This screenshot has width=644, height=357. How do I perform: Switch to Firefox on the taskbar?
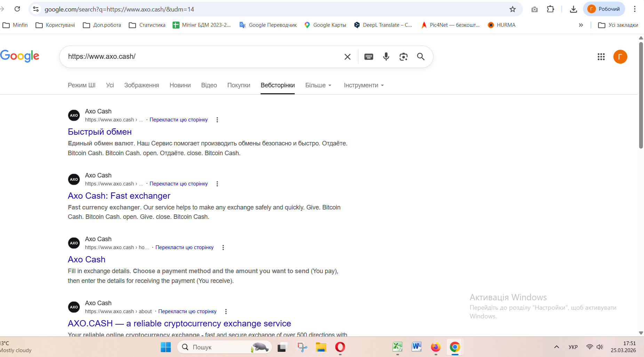point(436,347)
